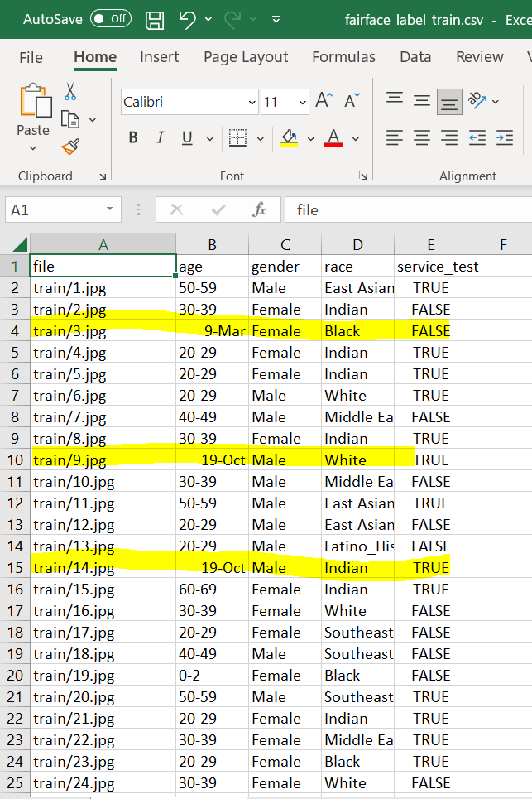
Task: Click Align Right icon
Action: pyautogui.click(x=449, y=137)
